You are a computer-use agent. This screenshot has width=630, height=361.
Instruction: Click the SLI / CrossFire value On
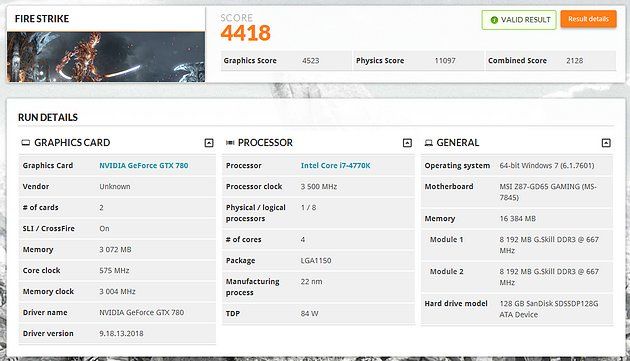[x=104, y=228]
